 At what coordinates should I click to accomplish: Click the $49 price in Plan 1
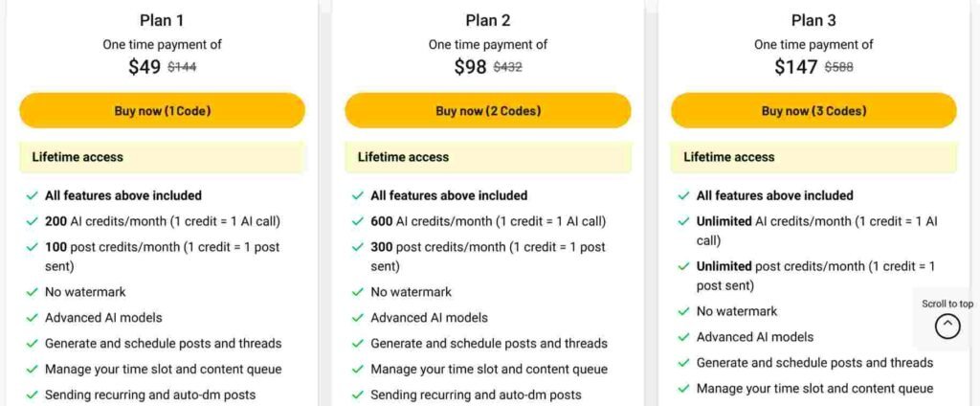145,67
